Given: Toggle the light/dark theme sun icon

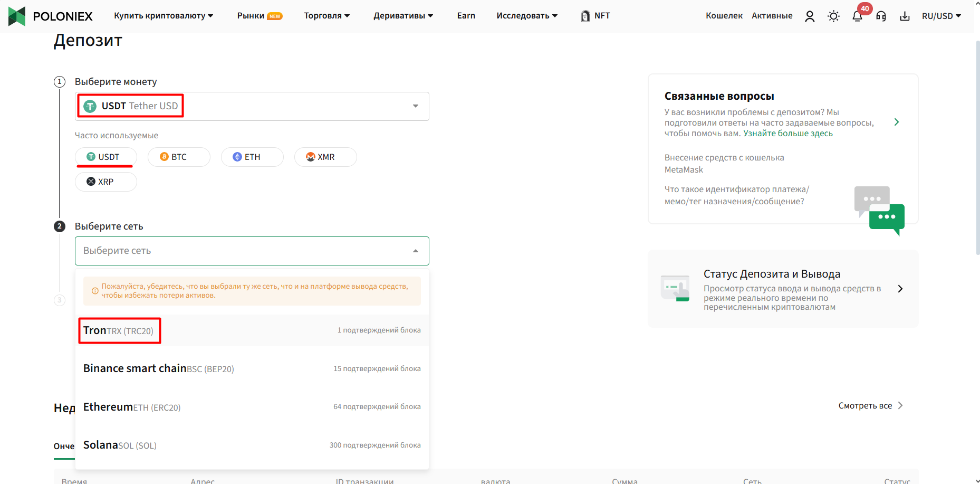Looking at the screenshot, I should (x=833, y=16).
